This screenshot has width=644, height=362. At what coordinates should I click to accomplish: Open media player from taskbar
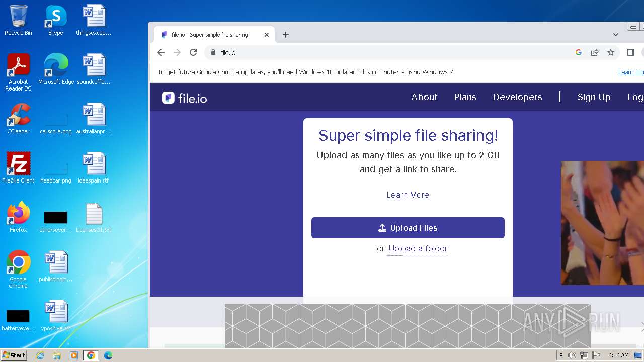click(x=74, y=355)
